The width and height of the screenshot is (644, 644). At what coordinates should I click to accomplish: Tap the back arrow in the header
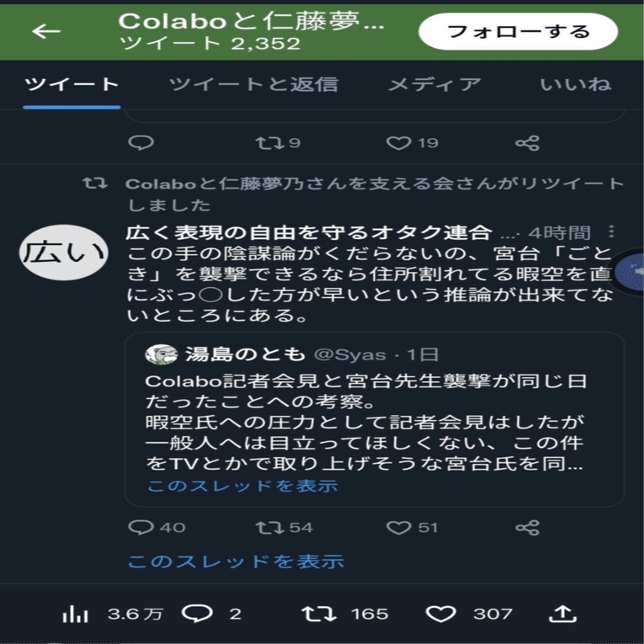coord(46,31)
